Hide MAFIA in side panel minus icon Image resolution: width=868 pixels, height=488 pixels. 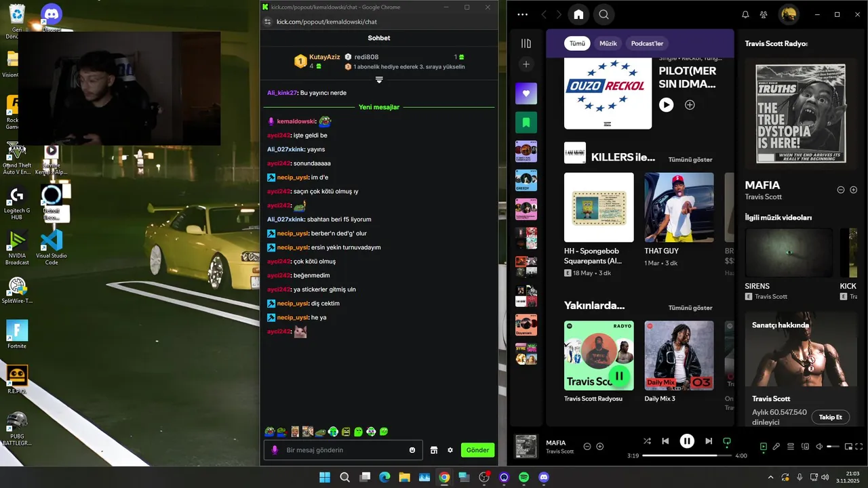pyautogui.click(x=841, y=190)
